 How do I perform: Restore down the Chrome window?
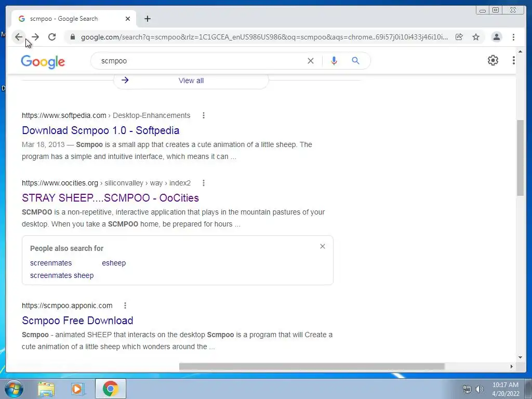pos(496,10)
